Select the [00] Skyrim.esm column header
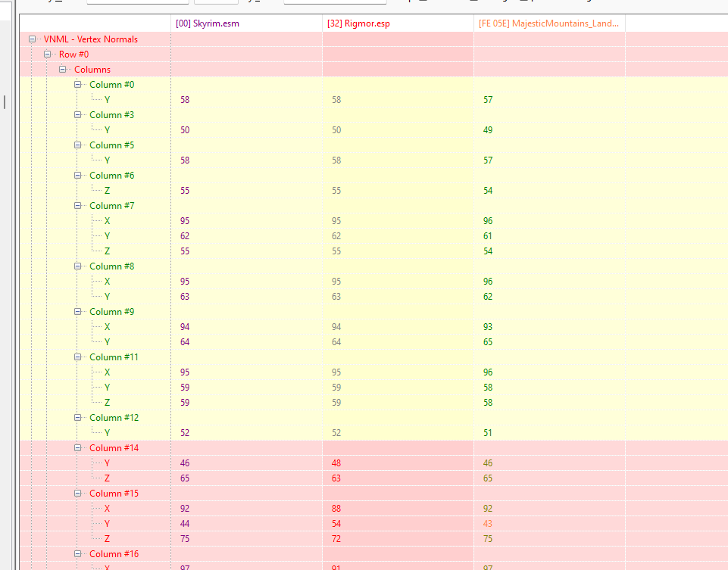The image size is (728, 570). (x=246, y=23)
